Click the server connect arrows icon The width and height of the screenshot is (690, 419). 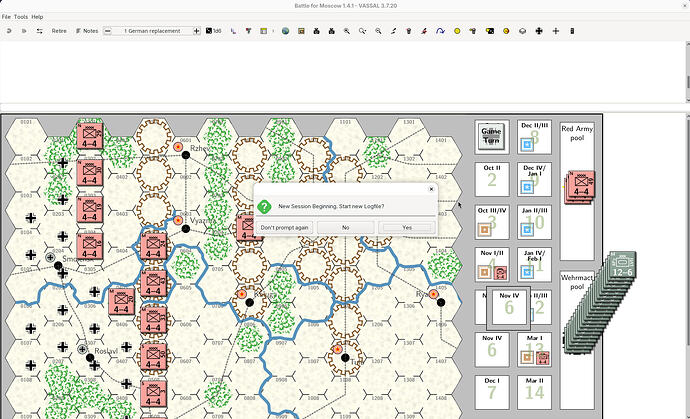(37, 31)
